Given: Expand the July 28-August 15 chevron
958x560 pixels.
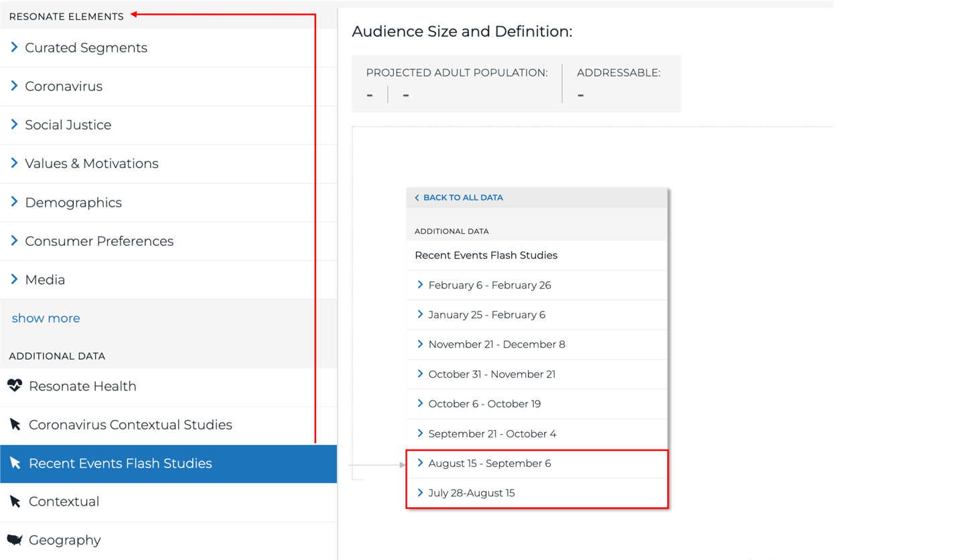Looking at the screenshot, I should 420,492.
